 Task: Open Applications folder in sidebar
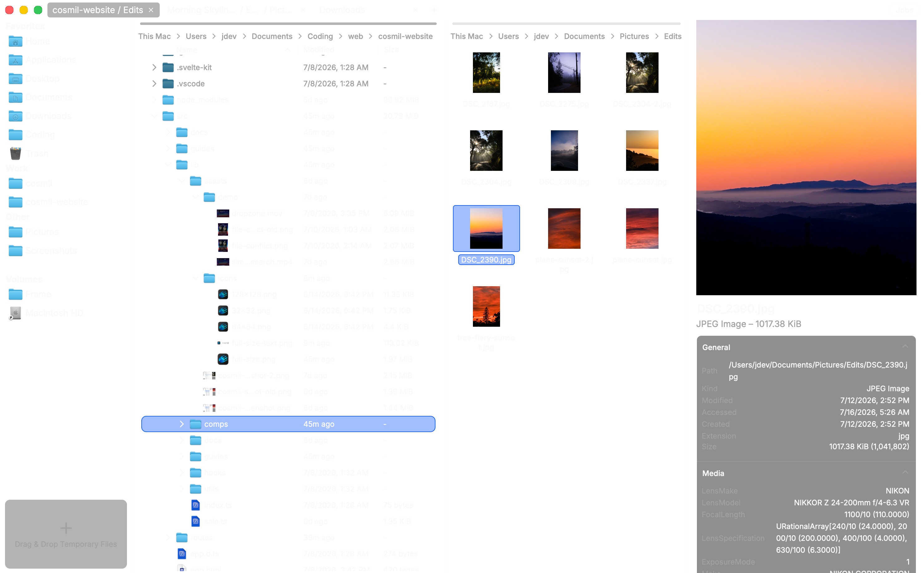[42, 60]
